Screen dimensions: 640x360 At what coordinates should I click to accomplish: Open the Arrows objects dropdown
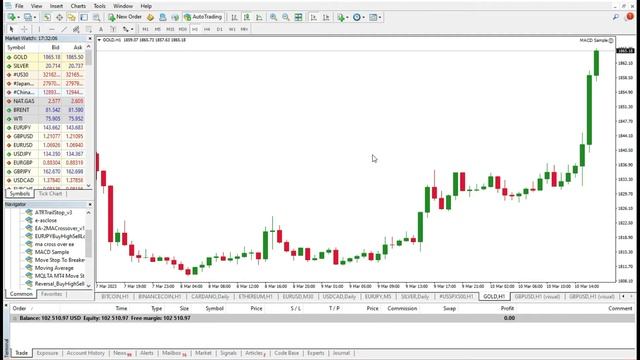[128, 29]
